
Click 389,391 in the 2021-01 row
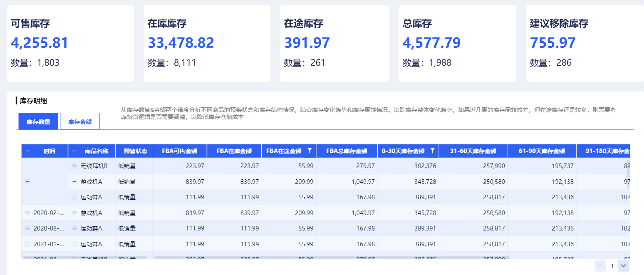pyautogui.click(x=425, y=244)
